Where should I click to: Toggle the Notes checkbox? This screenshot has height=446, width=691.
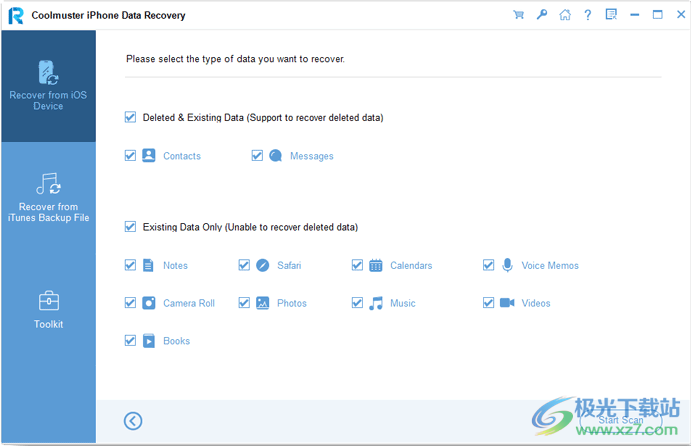pos(130,265)
